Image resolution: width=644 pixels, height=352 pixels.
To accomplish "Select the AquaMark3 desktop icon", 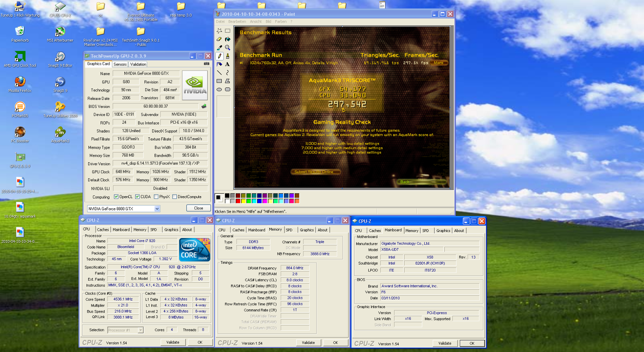I will click(x=60, y=135).
